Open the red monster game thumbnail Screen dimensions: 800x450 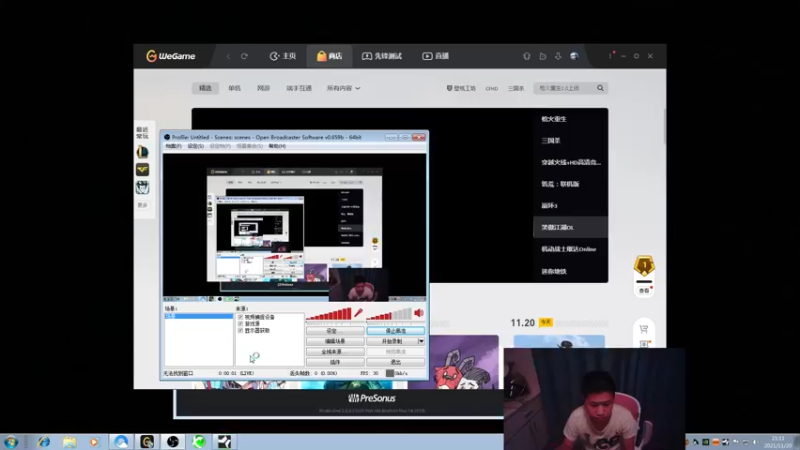tap(463, 363)
